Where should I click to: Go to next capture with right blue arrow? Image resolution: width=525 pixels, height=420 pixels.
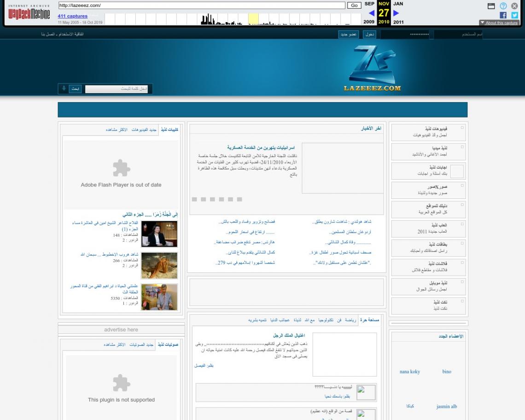[x=396, y=13]
